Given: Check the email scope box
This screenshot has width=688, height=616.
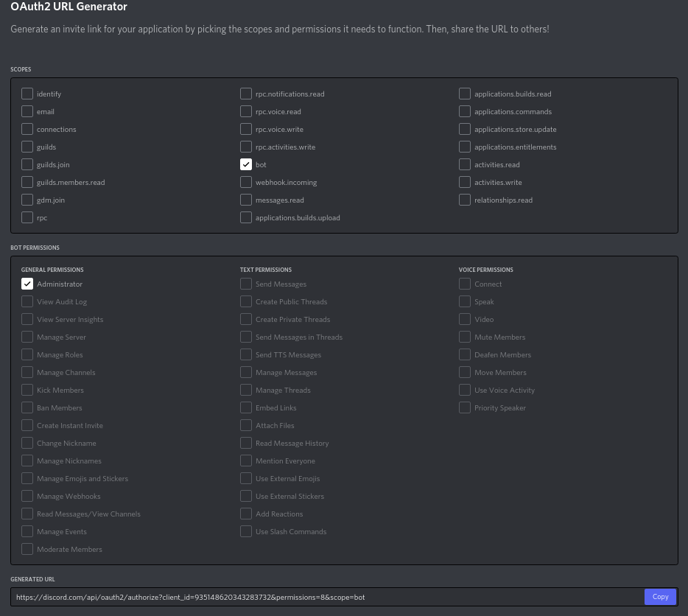Looking at the screenshot, I should tap(27, 111).
